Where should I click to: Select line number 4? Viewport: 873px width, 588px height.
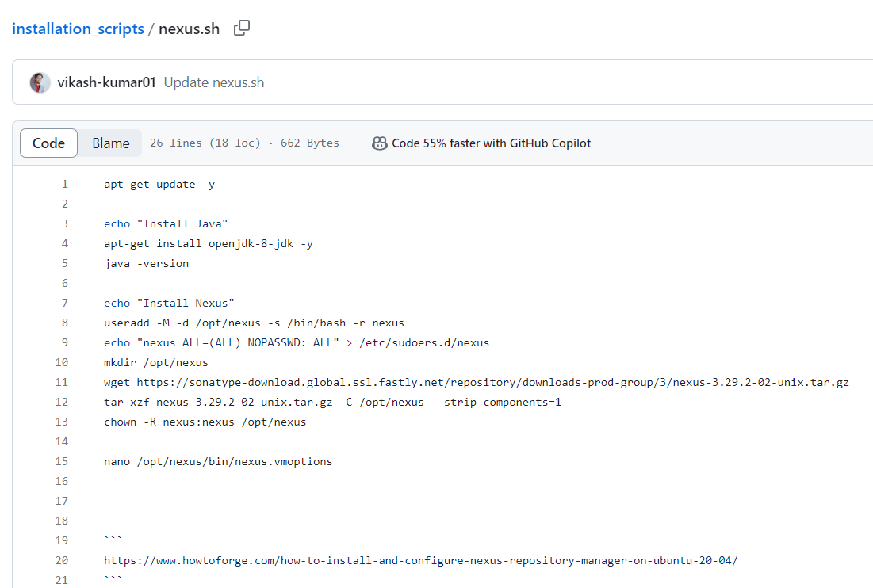click(x=64, y=243)
